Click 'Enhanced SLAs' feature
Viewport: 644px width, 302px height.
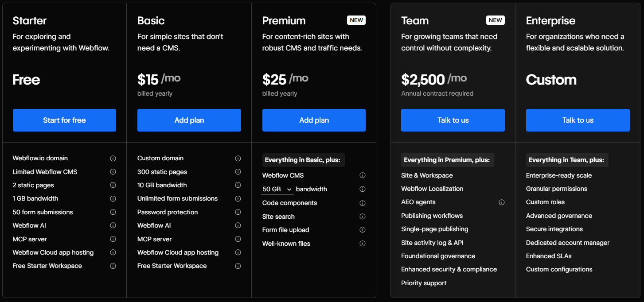click(549, 256)
